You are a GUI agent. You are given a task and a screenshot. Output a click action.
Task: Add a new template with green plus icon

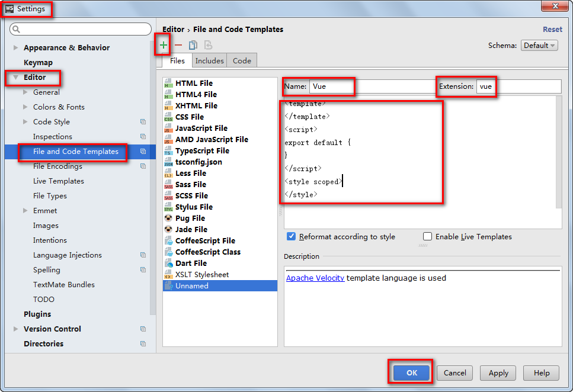click(x=164, y=45)
